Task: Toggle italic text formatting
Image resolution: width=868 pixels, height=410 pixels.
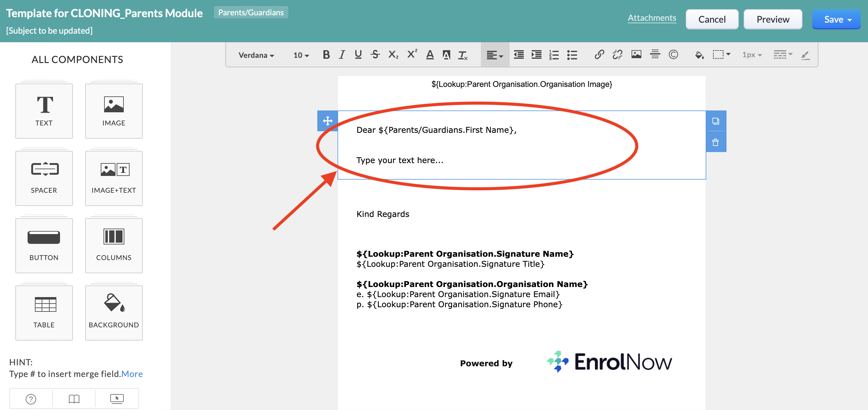Action: [342, 54]
